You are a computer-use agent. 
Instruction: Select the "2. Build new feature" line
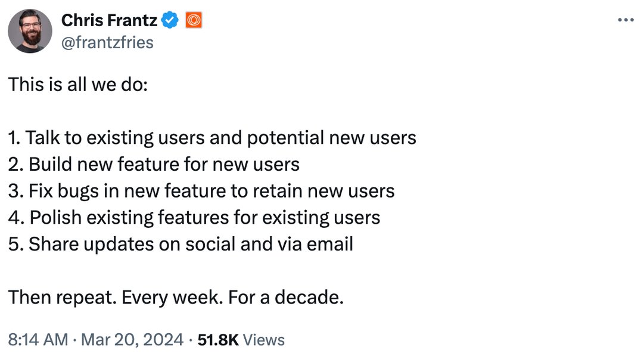coord(154,165)
